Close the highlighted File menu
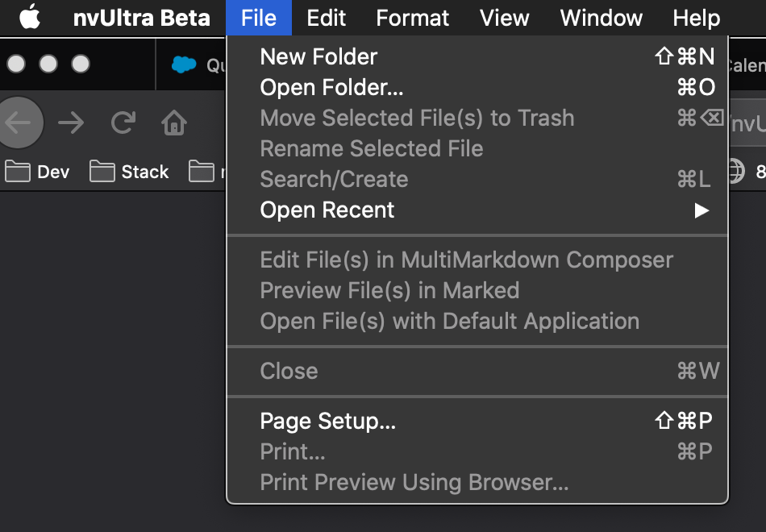Image resolution: width=766 pixels, height=532 pixels. pos(259,18)
